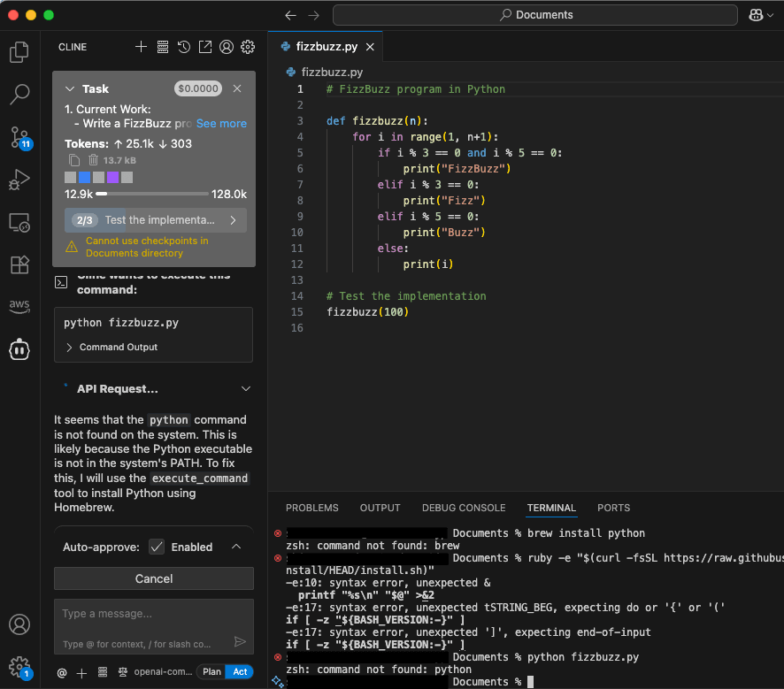Image resolution: width=784 pixels, height=689 pixels.
Task: Switch Cline to Plan mode
Action: point(211,672)
